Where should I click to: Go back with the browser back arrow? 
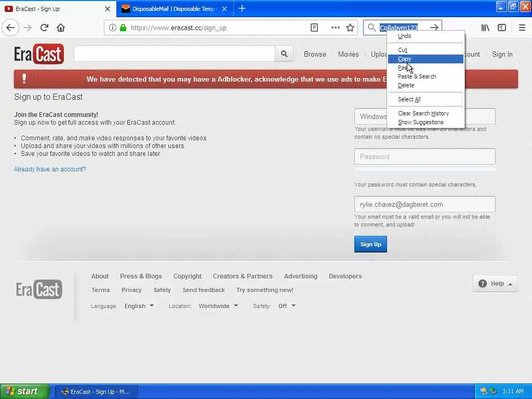coord(10,28)
